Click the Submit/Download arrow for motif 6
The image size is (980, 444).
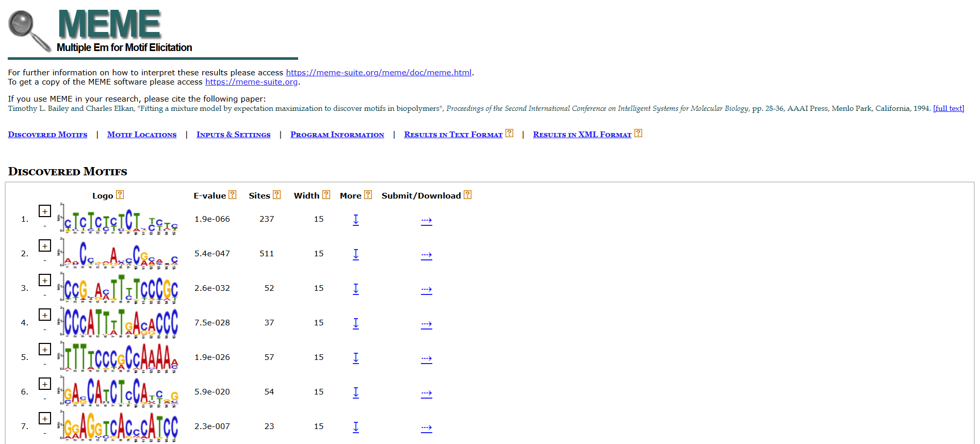427,393
